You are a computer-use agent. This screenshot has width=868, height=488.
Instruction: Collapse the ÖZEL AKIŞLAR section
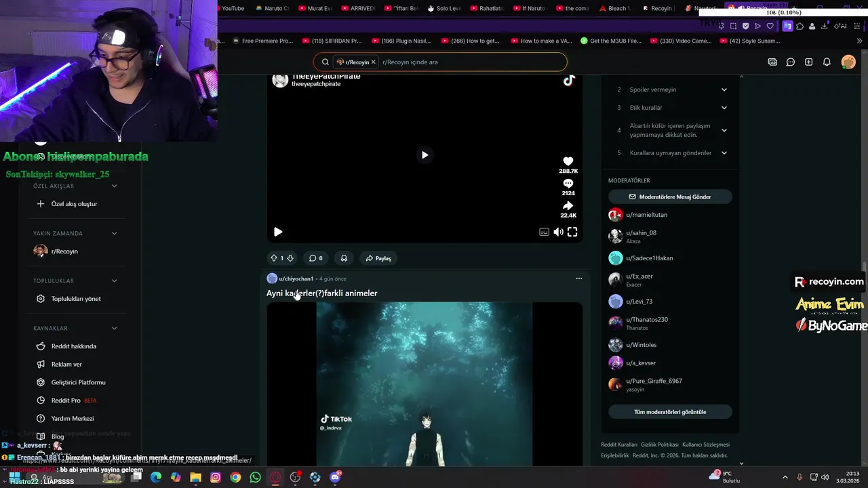pos(114,186)
